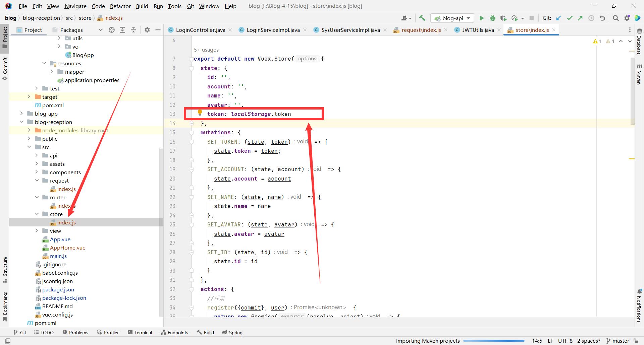Viewport: 644px width, 345px height.
Task: Open editor tabs more options menu
Action: 630,30
